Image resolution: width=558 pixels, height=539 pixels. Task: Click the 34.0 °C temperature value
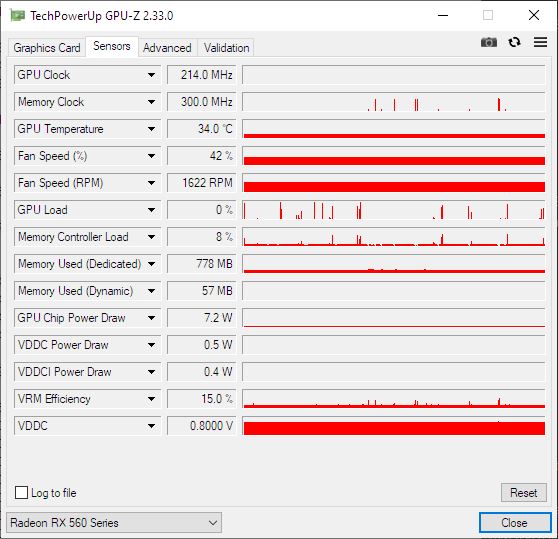tap(201, 129)
